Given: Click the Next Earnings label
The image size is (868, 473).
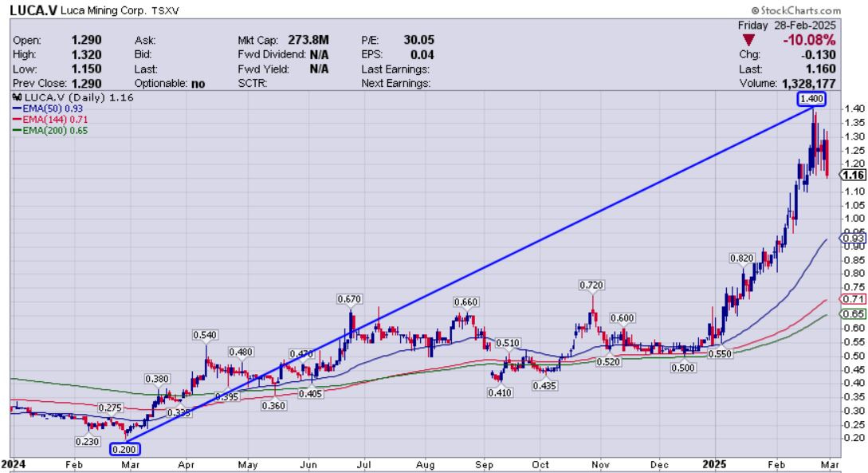Looking at the screenshot, I should point(396,83).
